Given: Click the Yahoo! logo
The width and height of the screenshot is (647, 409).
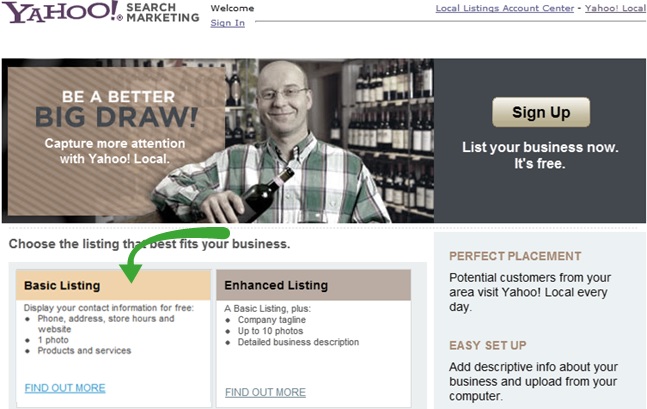Looking at the screenshot, I should click(63, 12).
